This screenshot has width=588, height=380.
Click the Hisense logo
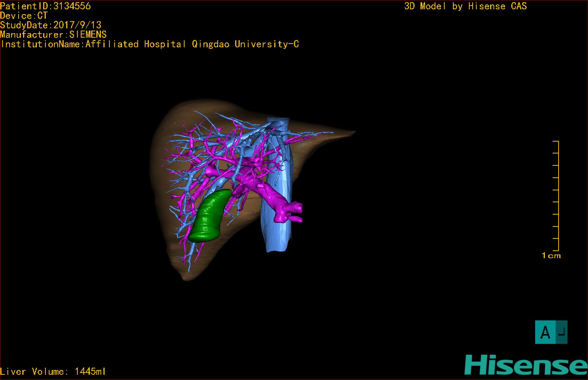tap(526, 365)
